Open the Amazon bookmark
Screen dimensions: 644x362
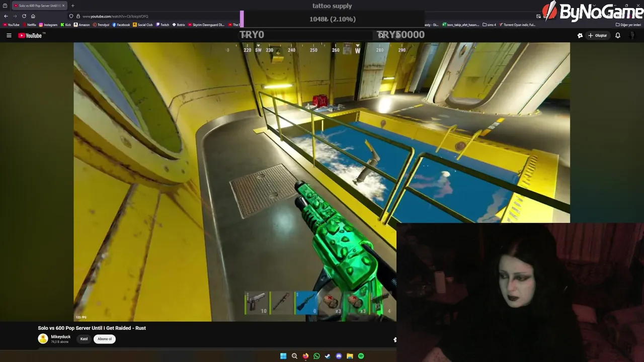(x=82, y=25)
